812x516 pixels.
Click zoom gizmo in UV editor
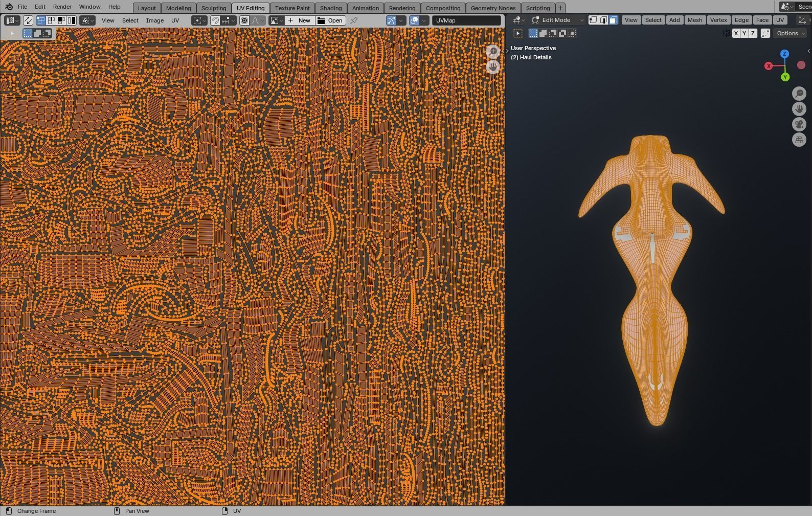pyautogui.click(x=493, y=52)
